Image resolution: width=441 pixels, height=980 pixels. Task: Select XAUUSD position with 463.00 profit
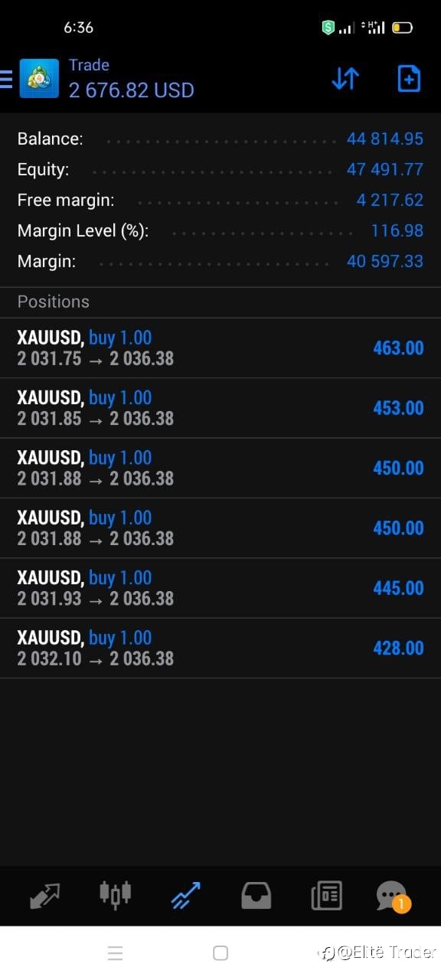coord(220,348)
